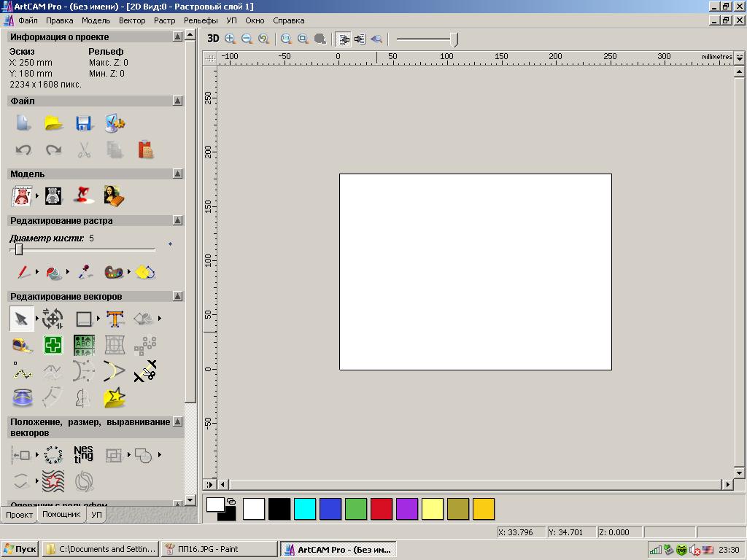Click the yellow arc fillet tool
The image size is (747, 560).
115,371
